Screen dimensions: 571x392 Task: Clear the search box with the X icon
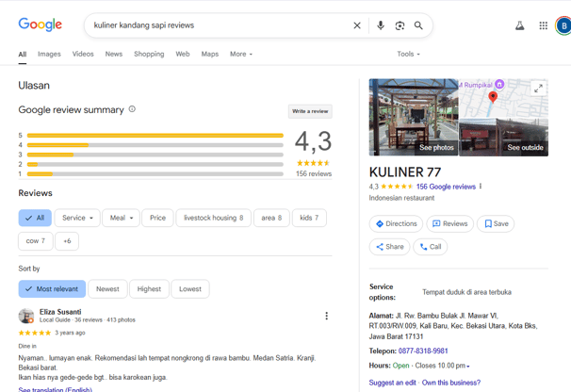(x=357, y=25)
